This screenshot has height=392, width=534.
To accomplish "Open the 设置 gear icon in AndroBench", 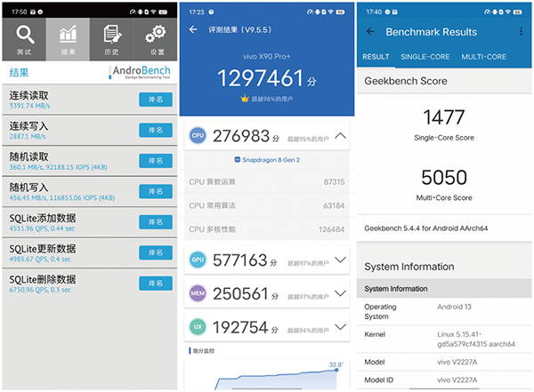I will [156, 39].
